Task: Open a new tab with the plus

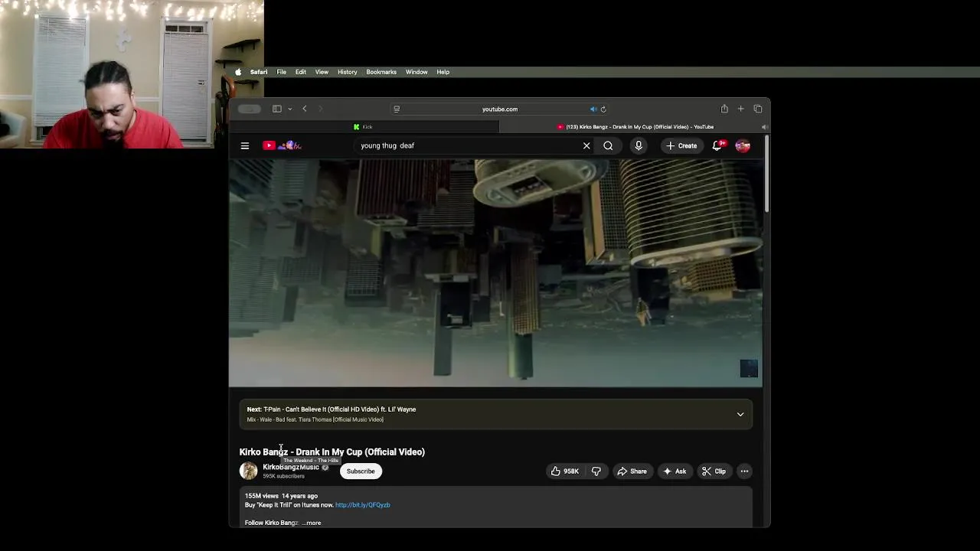Action: [x=740, y=109]
